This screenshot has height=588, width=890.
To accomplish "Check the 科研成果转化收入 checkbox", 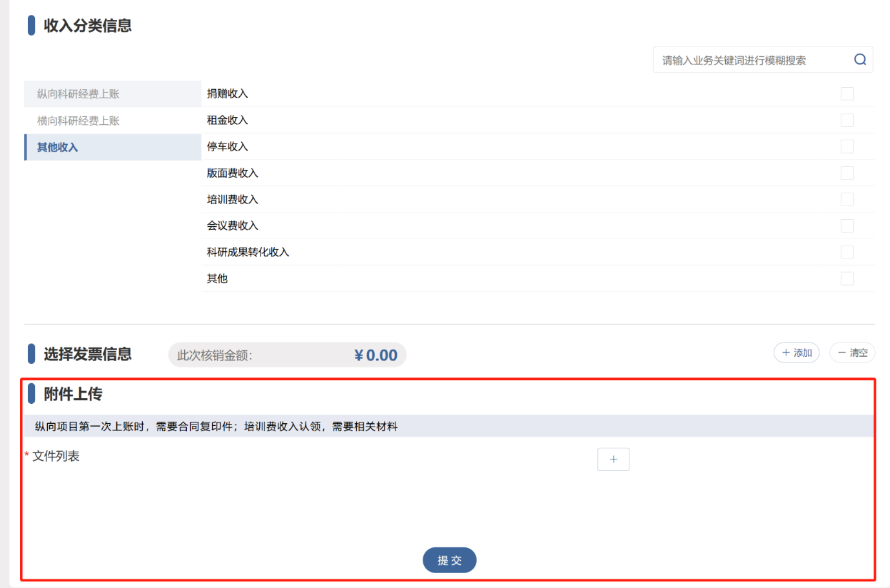I will (x=847, y=252).
